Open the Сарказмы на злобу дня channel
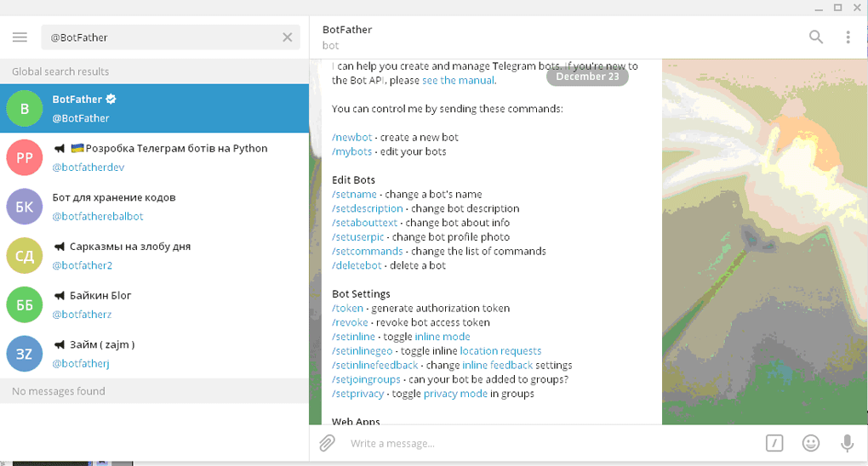The image size is (868, 466). [154, 255]
